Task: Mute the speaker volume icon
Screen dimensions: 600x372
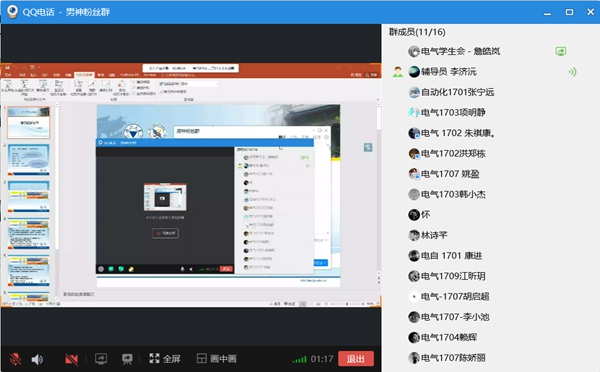Action: click(37, 359)
